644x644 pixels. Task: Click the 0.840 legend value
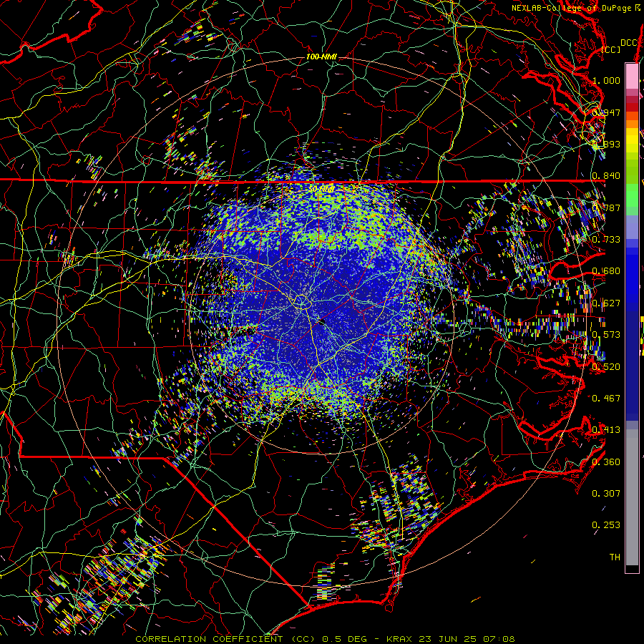point(606,176)
